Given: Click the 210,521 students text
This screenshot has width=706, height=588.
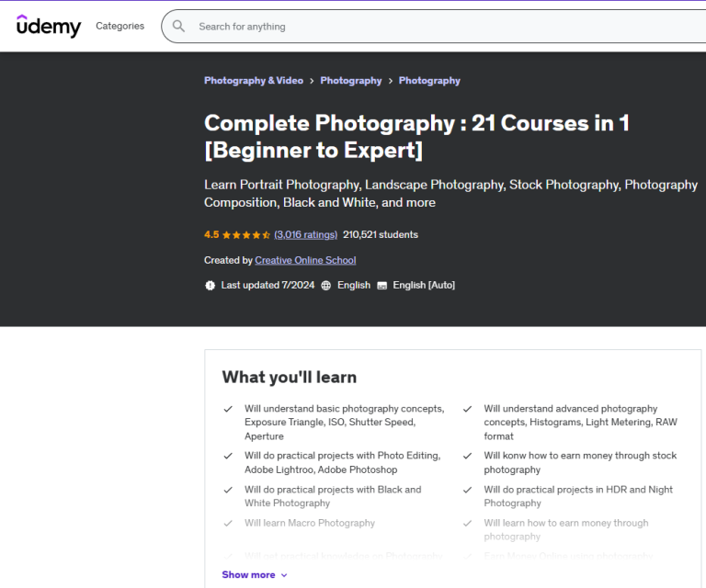Looking at the screenshot, I should pyautogui.click(x=381, y=235).
